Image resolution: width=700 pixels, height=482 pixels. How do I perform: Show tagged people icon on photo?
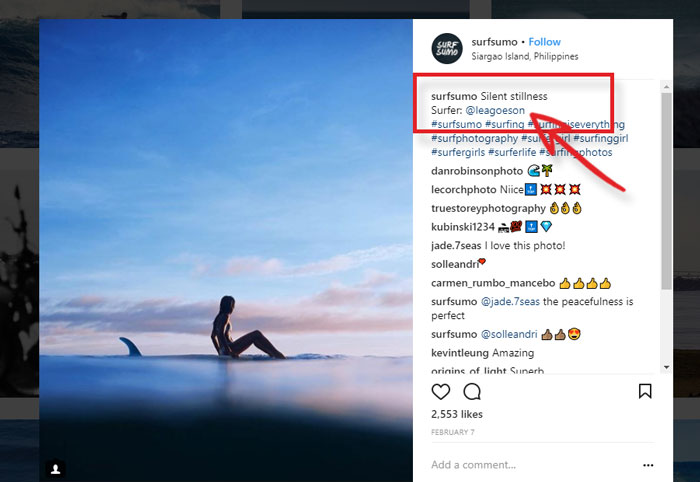coord(56,469)
